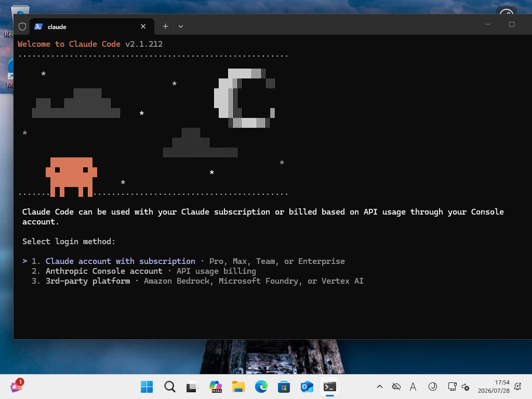Pick the 3rd-party platform login option
The width and height of the screenshot is (532, 399).
point(197,281)
